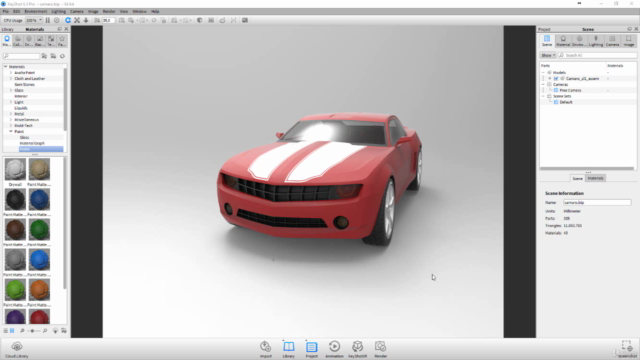
Task: Expand the Miscellaneous folder
Action: [x=11, y=120]
